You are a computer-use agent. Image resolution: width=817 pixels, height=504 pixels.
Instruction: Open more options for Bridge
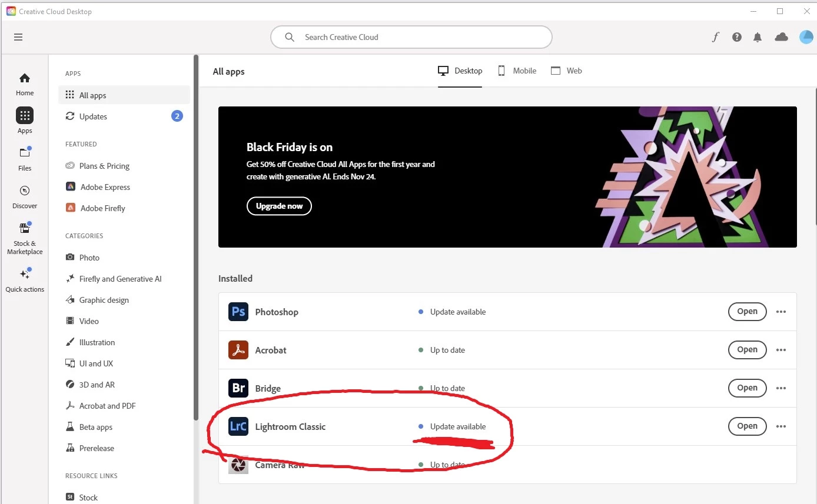coord(781,388)
